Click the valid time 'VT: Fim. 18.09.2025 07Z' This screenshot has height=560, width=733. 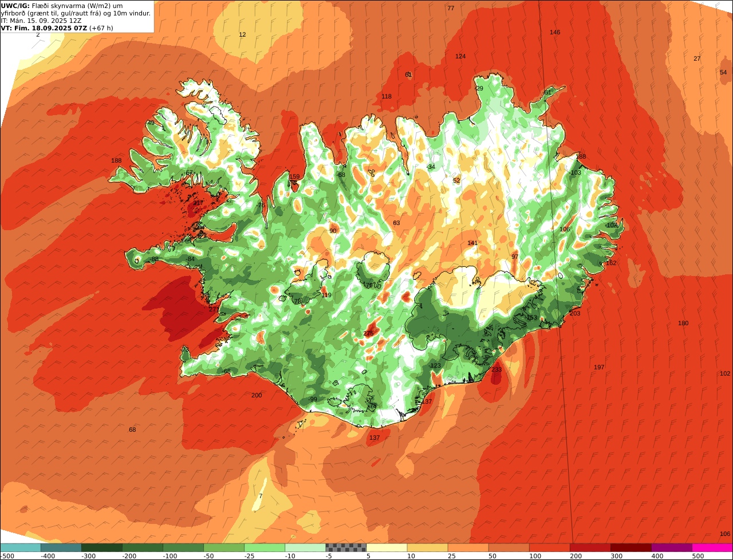44,27
